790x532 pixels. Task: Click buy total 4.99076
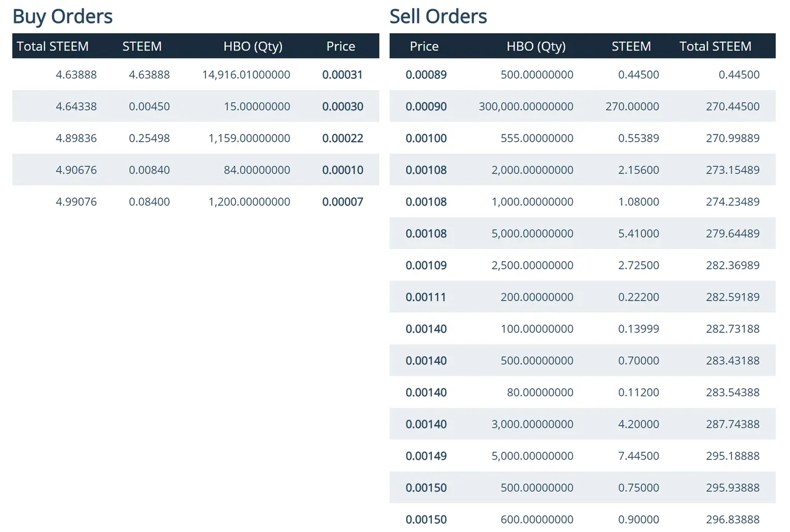(x=76, y=202)
